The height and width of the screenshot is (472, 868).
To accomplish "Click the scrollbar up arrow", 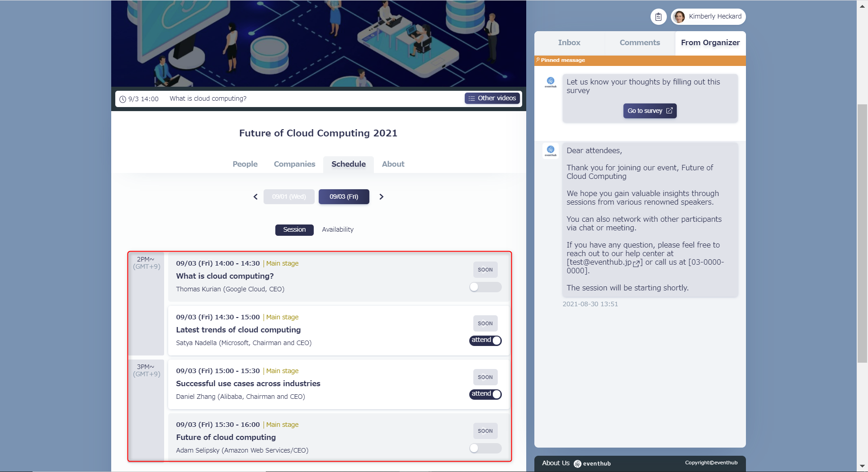I will click(x=863, y=6).
